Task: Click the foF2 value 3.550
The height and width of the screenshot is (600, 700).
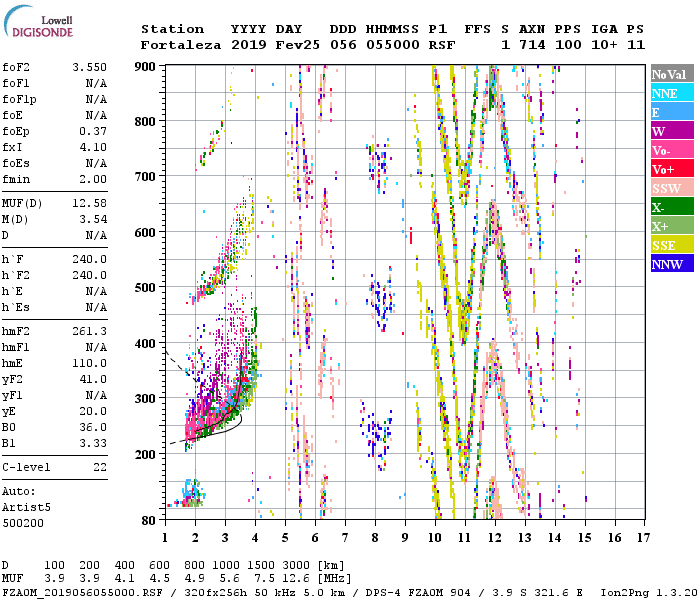Action: (90, 67)
